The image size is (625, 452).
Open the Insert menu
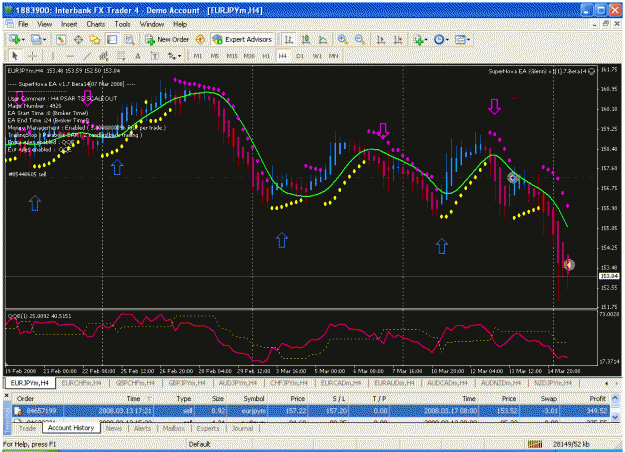tap(69, 24)
